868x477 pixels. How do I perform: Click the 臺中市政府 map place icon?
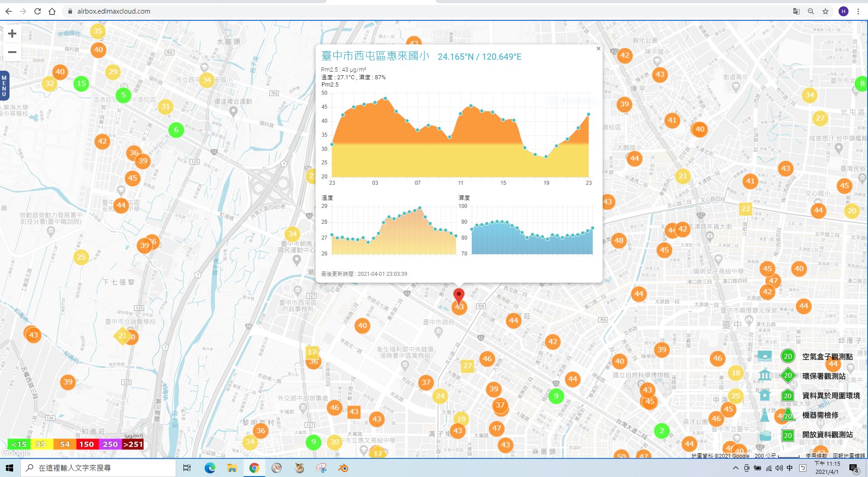438,332
